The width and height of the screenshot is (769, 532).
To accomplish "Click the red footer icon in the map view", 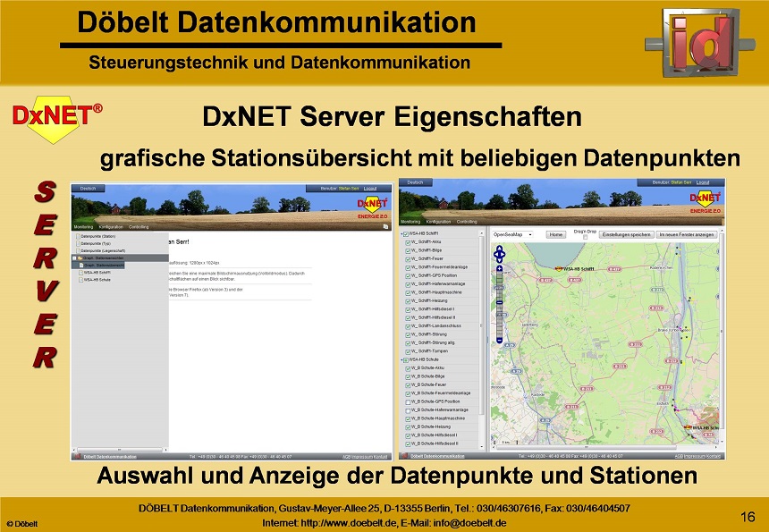I will 406,456.
